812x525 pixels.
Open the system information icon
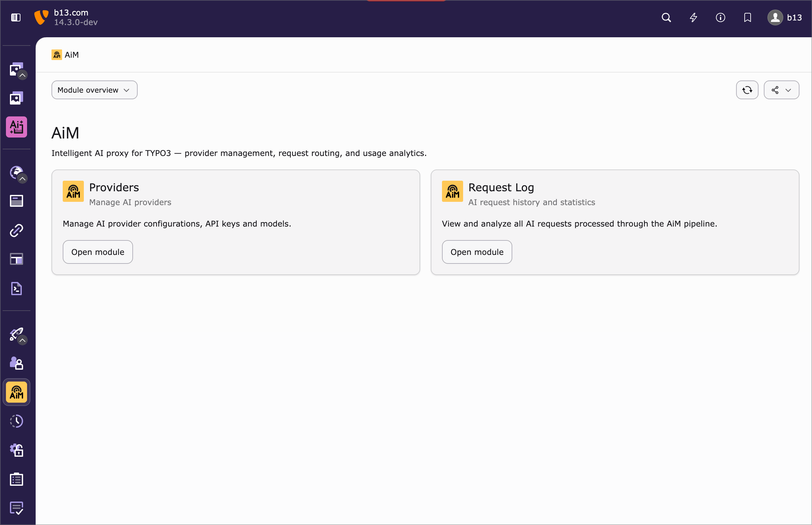[x=720, y=17]
